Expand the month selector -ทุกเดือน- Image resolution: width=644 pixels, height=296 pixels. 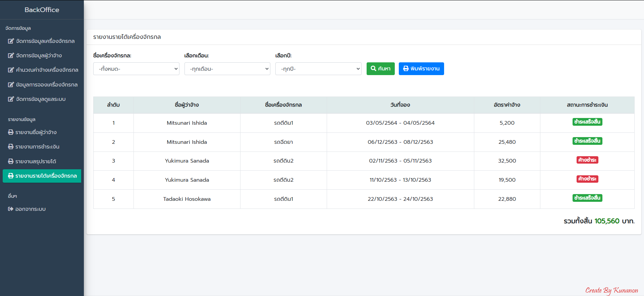tap(227, 69)
